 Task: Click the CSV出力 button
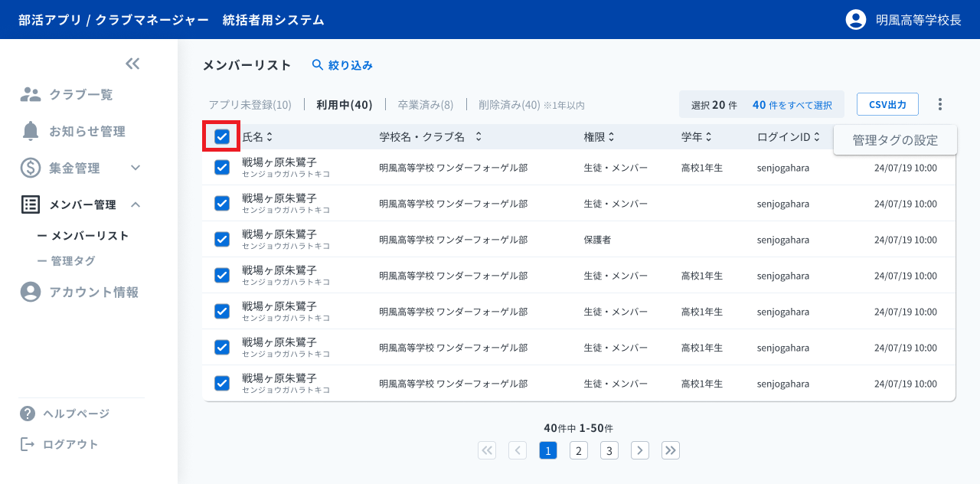click(887, 104)
